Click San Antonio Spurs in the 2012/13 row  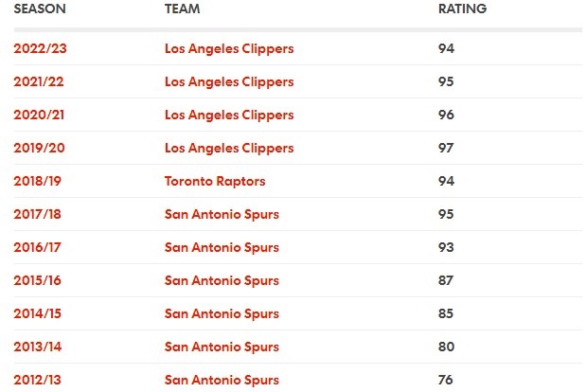click(222, 380)
